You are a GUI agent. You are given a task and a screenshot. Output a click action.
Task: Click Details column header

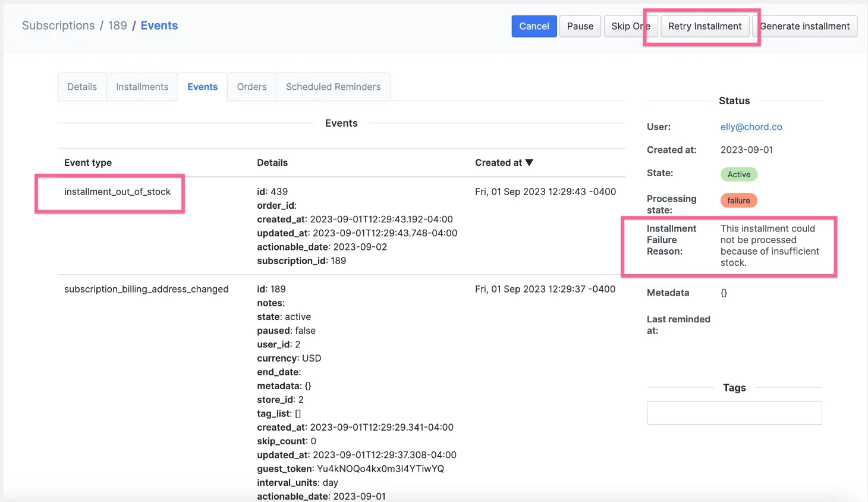[x=272, y=162]
